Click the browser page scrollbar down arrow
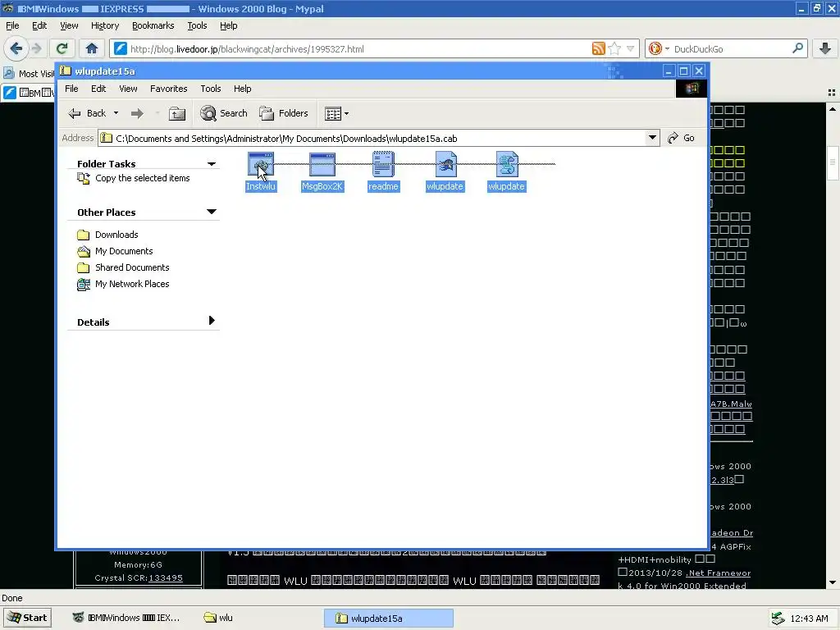 833,582
